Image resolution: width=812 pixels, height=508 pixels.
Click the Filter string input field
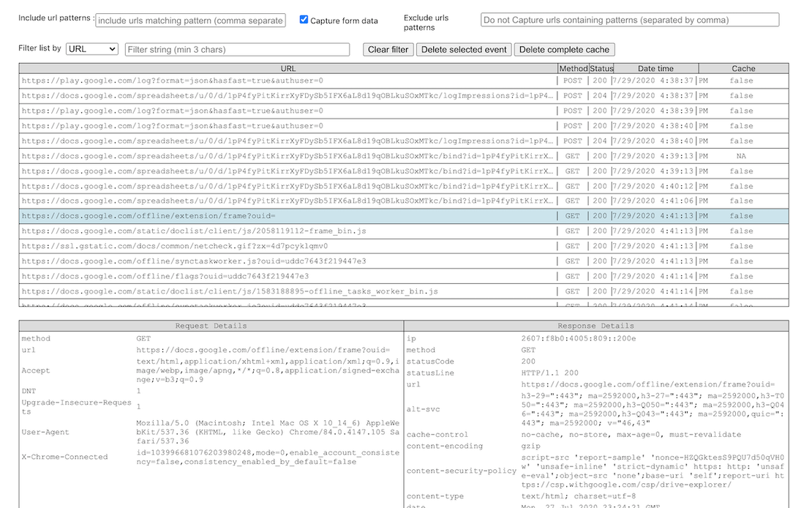237,50
